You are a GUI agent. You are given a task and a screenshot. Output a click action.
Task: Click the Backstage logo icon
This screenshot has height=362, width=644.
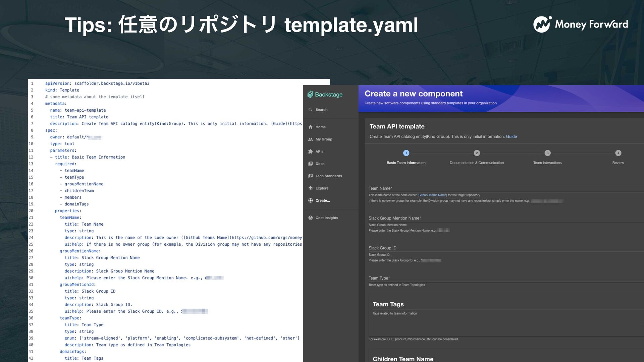click(x=310, y=95)
